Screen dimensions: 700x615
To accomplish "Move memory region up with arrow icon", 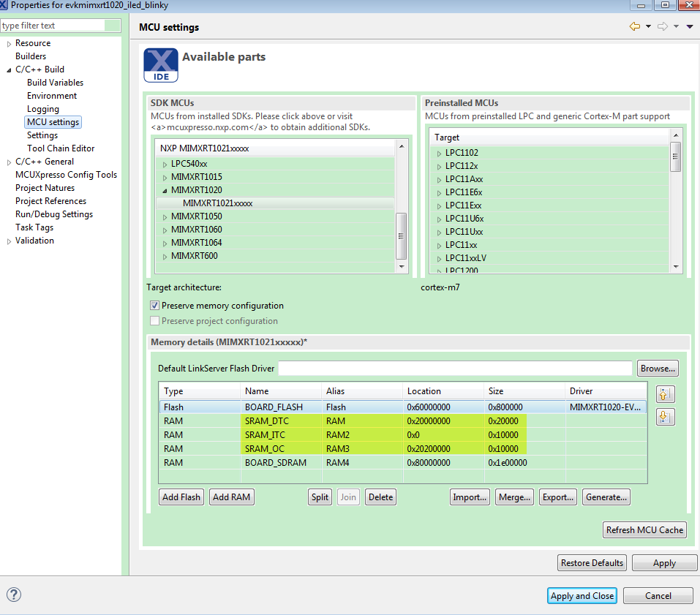I will (x=665, y=394).
